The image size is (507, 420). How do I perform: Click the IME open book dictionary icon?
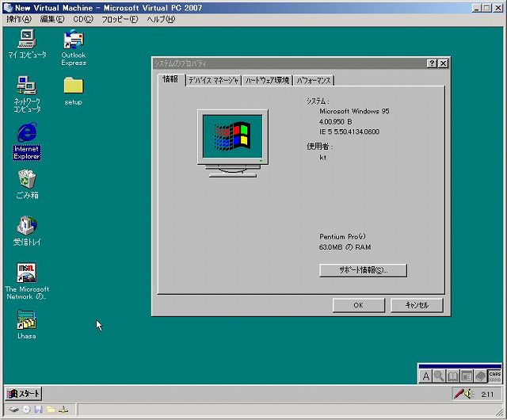(x=452, y=376)
